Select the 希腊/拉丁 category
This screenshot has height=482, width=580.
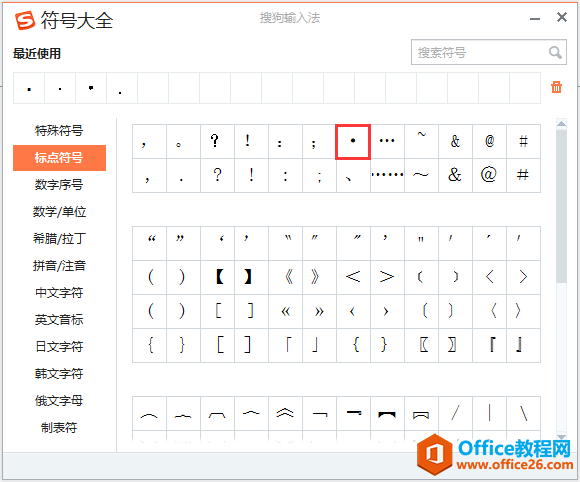click(59, 239)
